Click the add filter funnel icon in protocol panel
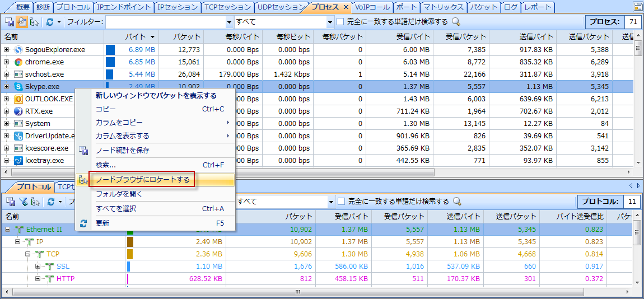The height and width of the screenshot is (299, 644). [23, 202]
